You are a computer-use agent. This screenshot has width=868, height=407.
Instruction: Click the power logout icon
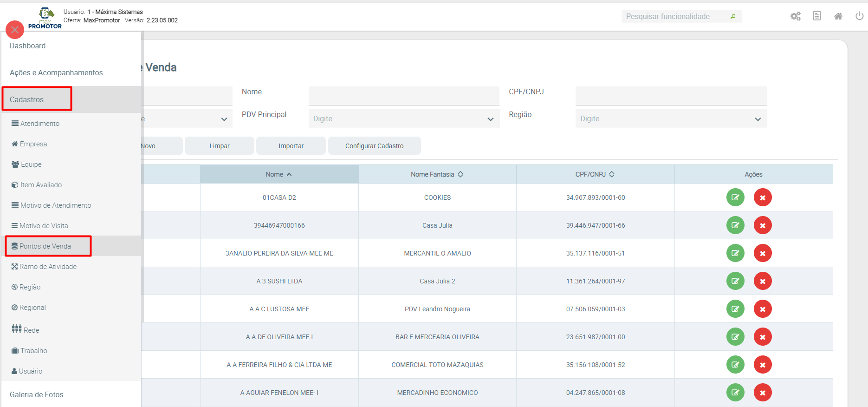(859, 16)
